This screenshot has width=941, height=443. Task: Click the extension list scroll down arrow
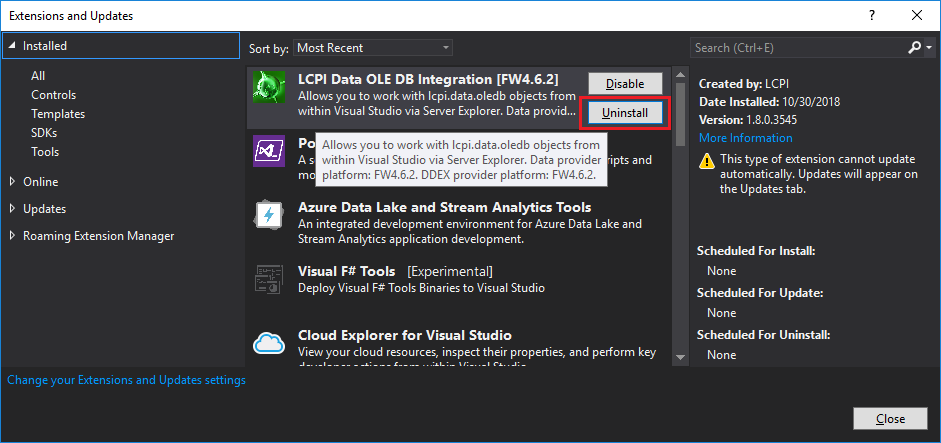[680, 357]
